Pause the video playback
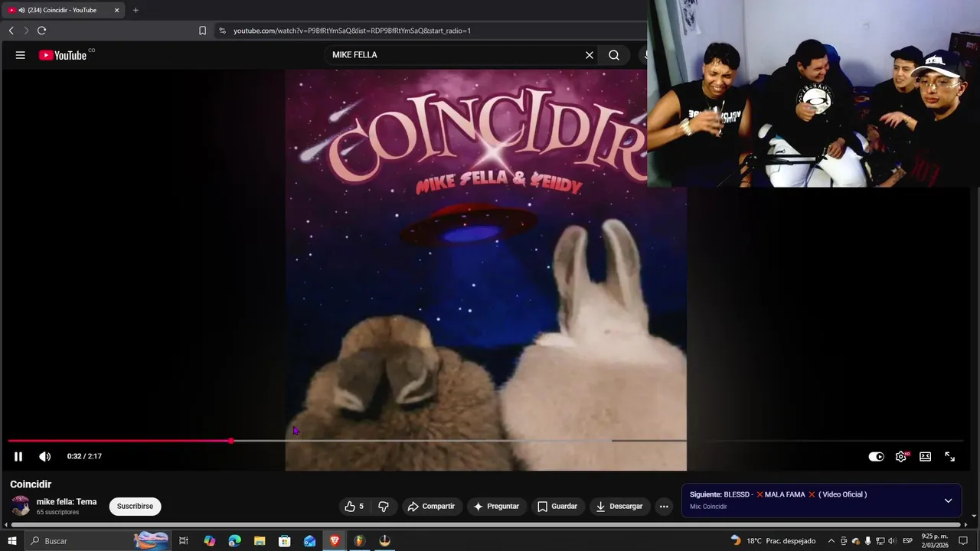The width and height of the screenshot is (980, 551). [x=18, y=457]
